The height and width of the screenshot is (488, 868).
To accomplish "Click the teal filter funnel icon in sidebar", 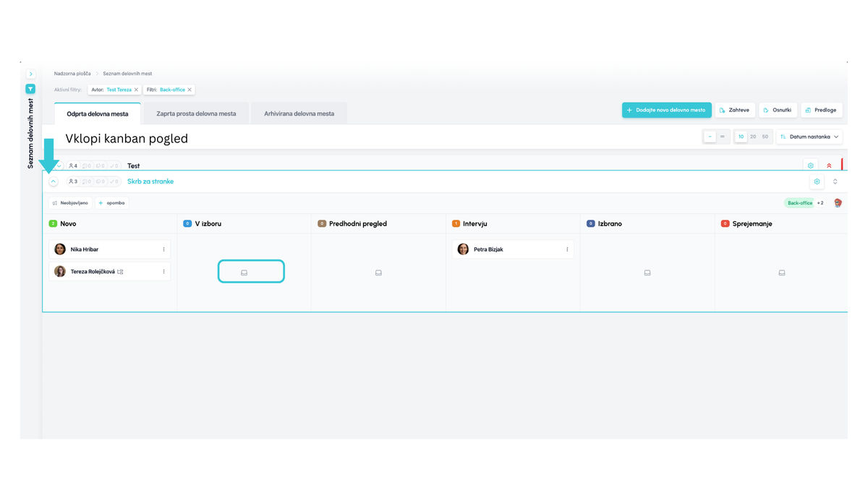I will [x=30, y=89].
